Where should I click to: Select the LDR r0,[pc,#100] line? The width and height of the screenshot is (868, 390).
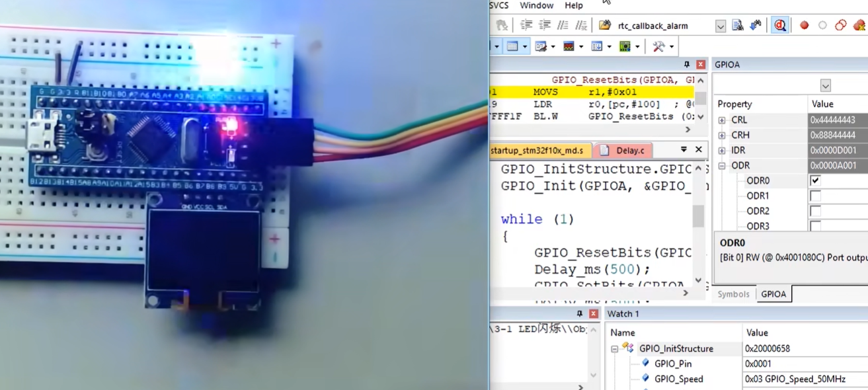592,104
